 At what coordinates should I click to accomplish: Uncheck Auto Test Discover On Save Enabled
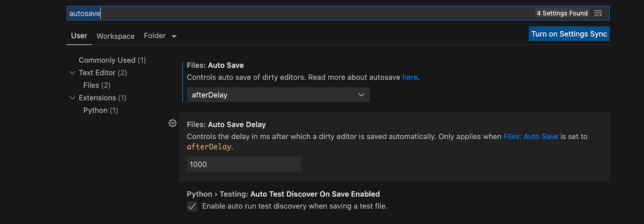tap(192, 206)
